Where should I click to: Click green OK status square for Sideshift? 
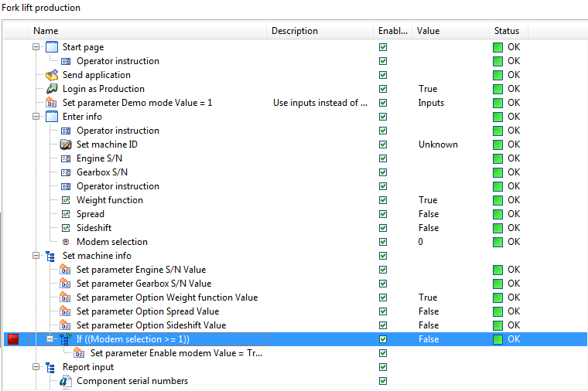(x=497, y=228)
